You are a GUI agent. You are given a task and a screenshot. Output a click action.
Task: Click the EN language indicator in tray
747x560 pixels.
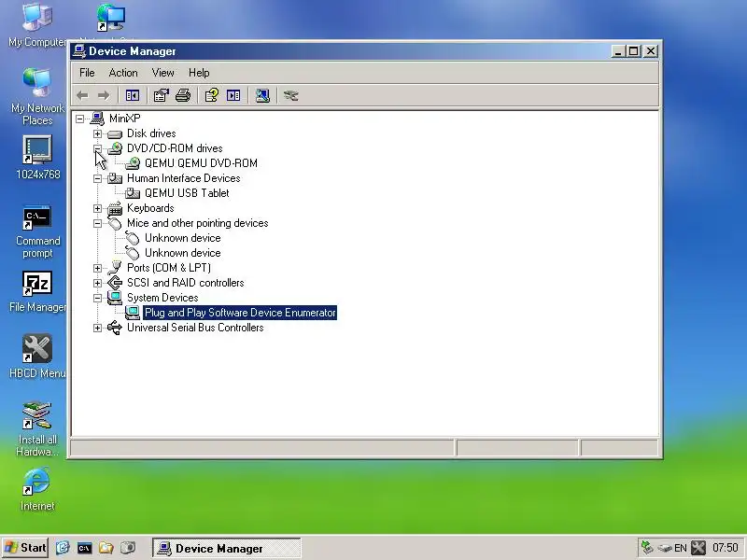coord(681,548)
